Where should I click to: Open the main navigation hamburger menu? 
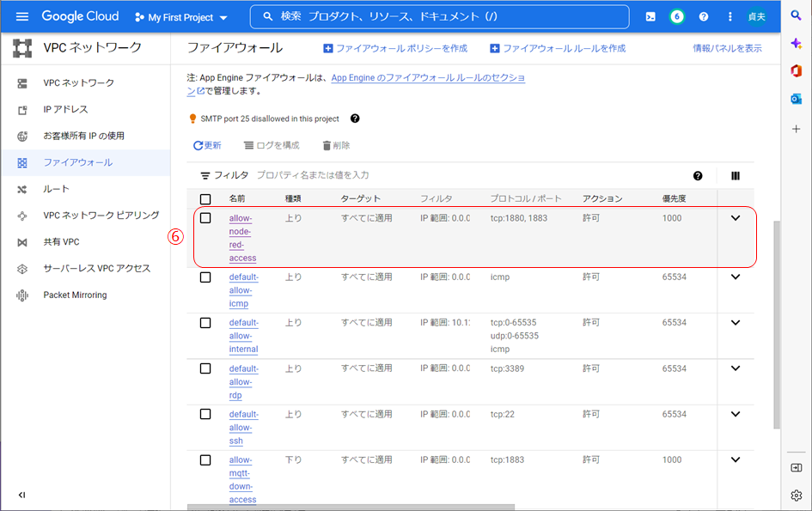pyautogui.click(x=22, y=16)
